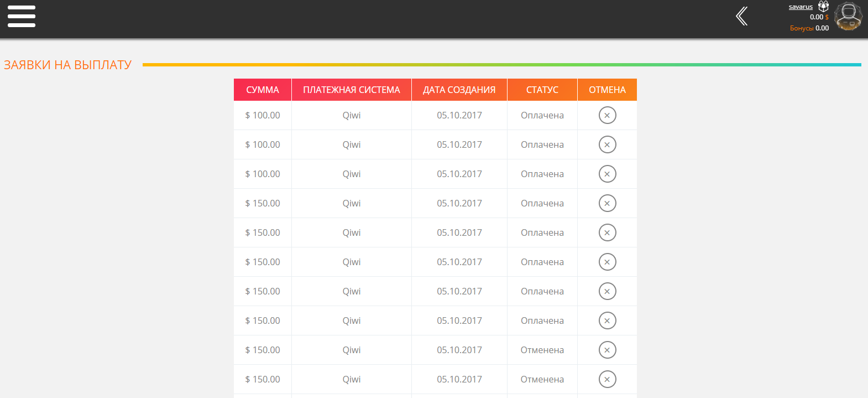Select Qiwi in the first table row
This screenshot has width=868, height=398.
click(x=352, y=115)
